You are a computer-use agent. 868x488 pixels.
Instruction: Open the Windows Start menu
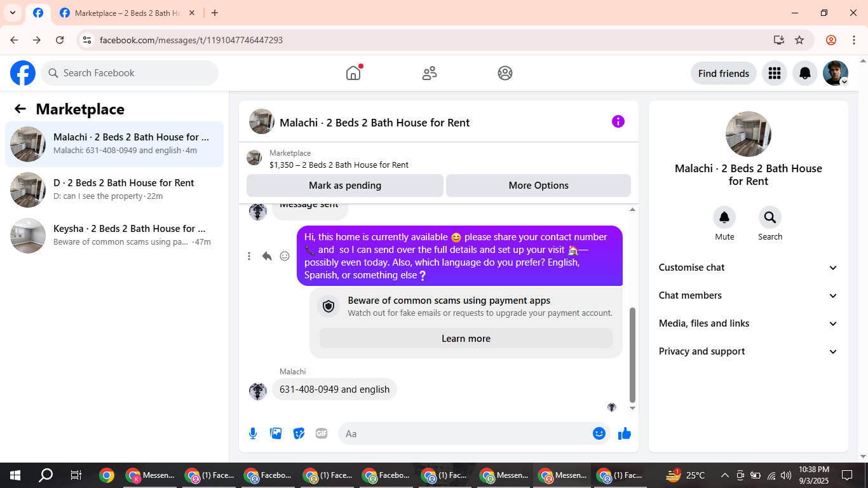click(15, 475)
